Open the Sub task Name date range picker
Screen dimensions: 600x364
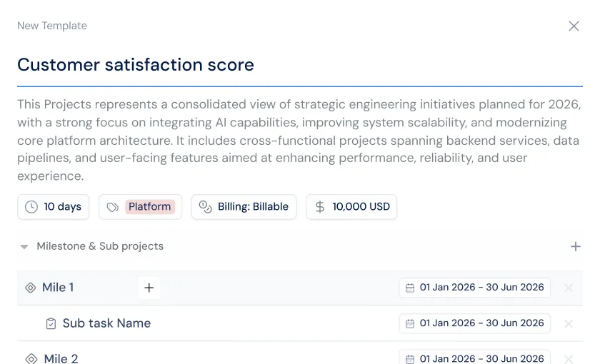pos(474,323)
